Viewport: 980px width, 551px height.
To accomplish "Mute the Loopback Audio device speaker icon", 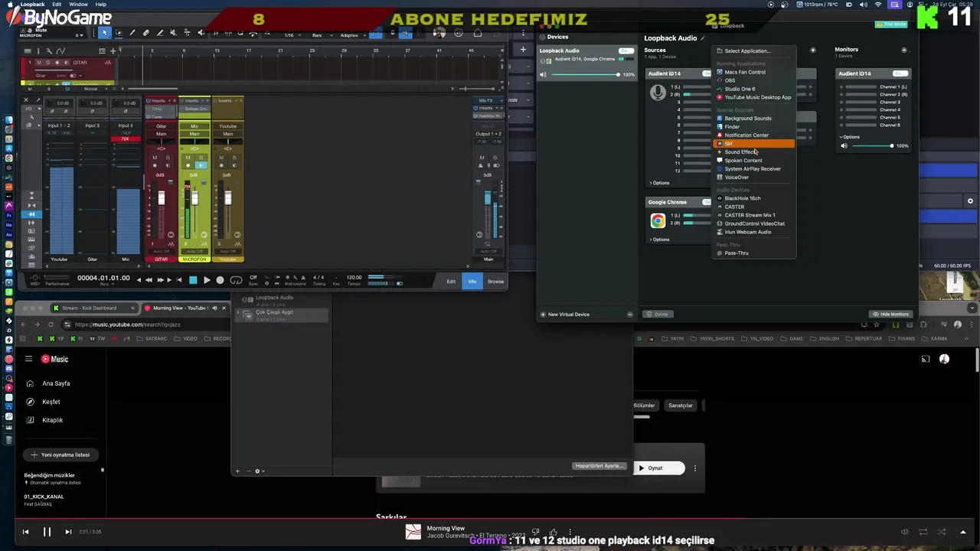I will pyautogui.click(x=543, y=74).
